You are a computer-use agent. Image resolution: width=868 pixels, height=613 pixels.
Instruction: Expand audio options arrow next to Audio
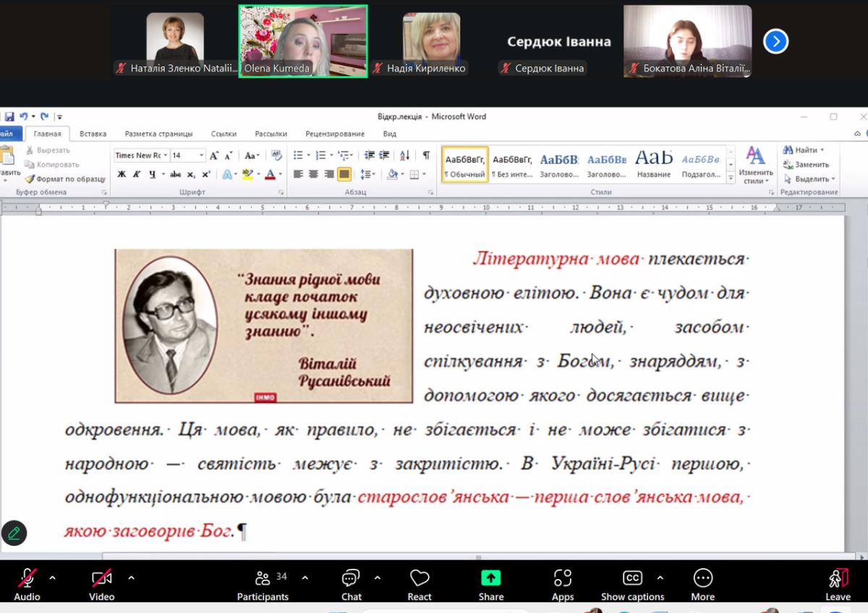click(x=52, y=578)
